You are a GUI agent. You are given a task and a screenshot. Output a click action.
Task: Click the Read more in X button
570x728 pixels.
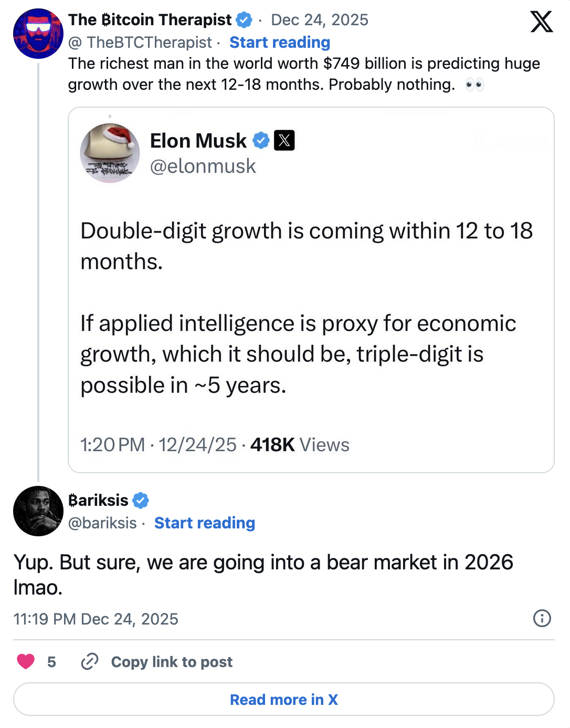[284, 699]
